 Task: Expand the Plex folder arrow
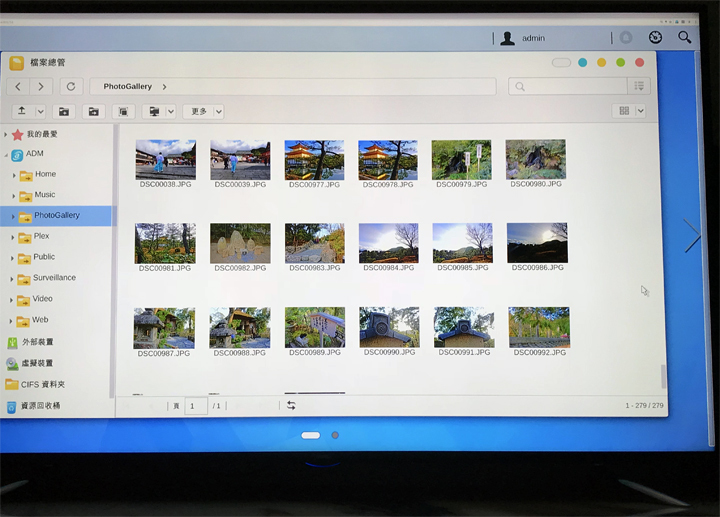click(12, 237)
